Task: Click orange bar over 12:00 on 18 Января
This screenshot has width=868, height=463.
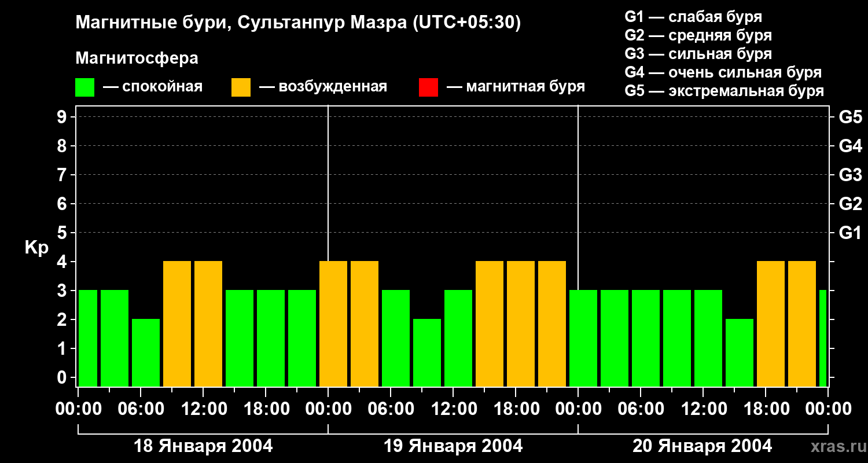Action: [208, 324]
